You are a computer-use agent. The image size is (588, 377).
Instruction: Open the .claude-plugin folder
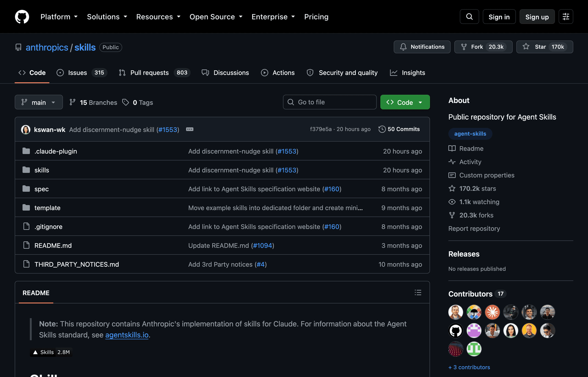pyautogui.click(x=55, y=151)
